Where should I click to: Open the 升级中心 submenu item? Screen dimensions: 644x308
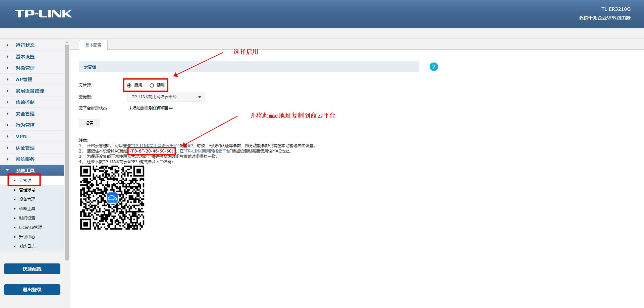tap(27, 237)
